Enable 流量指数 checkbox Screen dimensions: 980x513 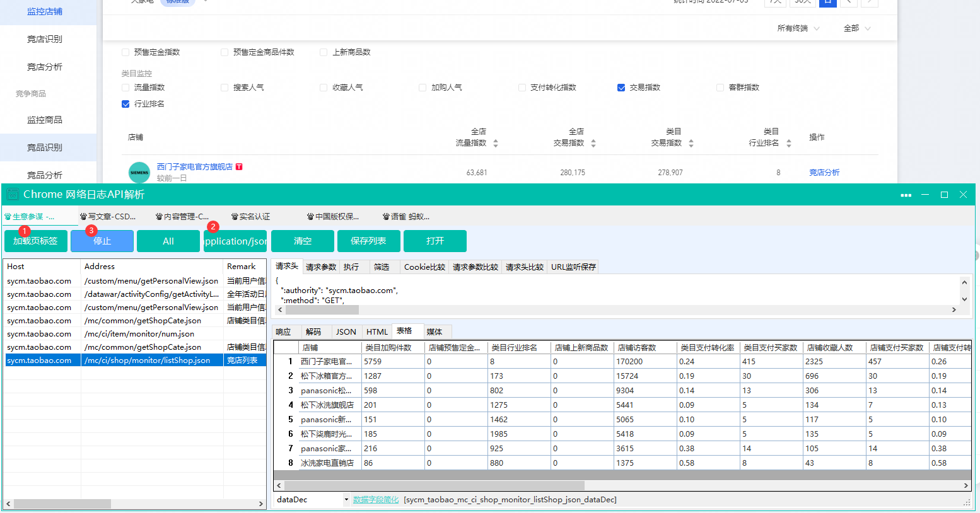pos(125,88)
